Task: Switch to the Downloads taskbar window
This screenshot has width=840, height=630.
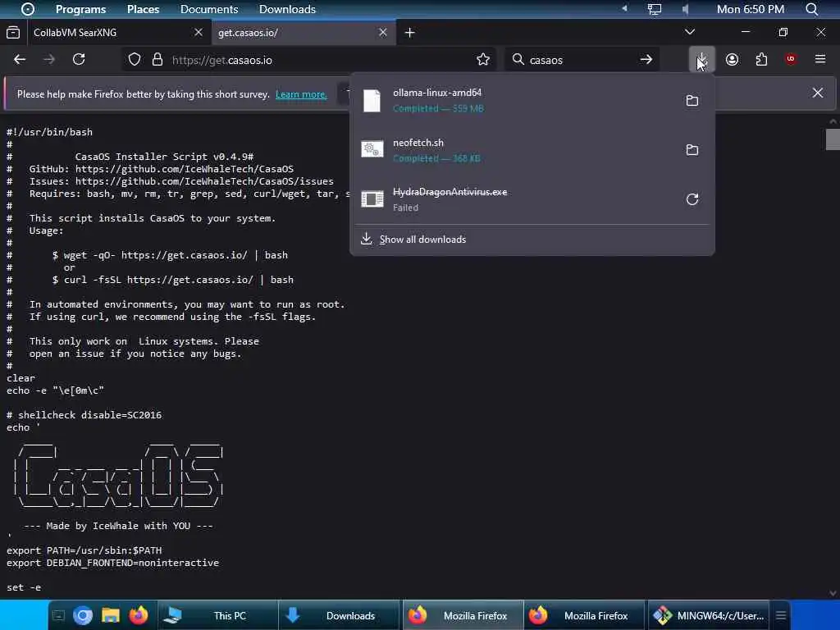Action: (x=339, y=615)
